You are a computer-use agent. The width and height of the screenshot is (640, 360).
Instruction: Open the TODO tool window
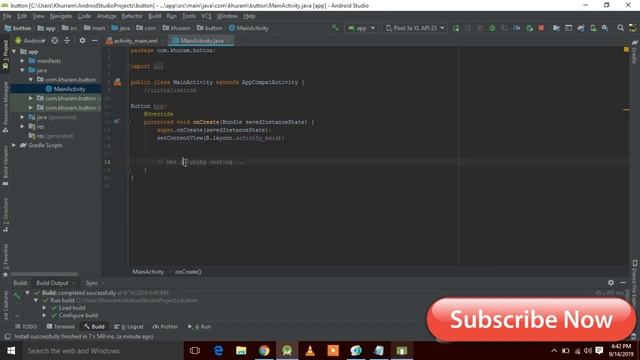click(26, 327)
